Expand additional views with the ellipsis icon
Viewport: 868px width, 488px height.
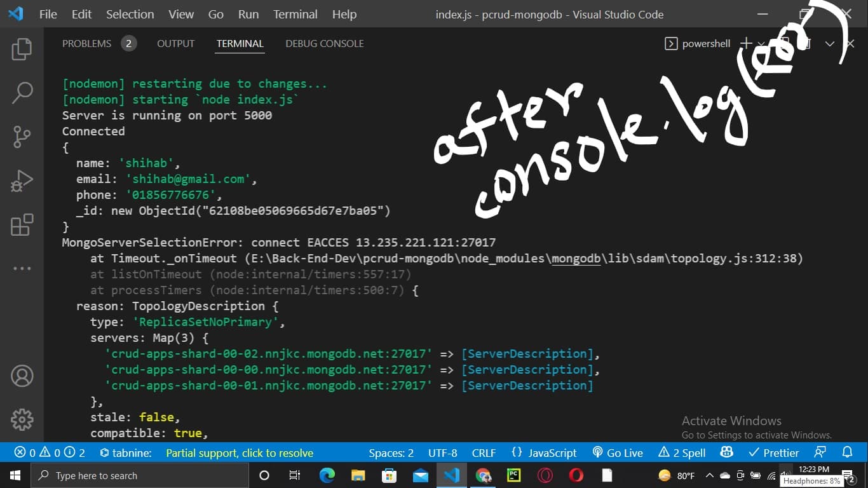coord(22,269)
